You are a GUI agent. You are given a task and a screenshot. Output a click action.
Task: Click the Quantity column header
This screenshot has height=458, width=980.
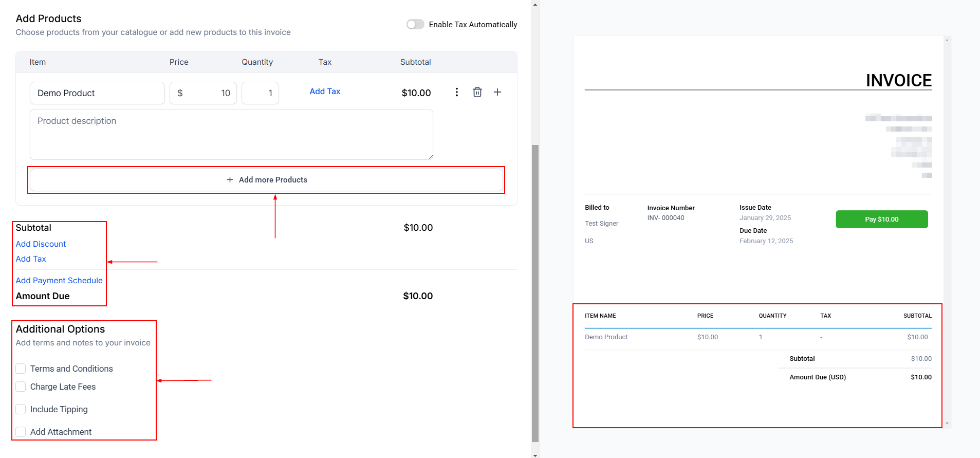coord(257,62)
